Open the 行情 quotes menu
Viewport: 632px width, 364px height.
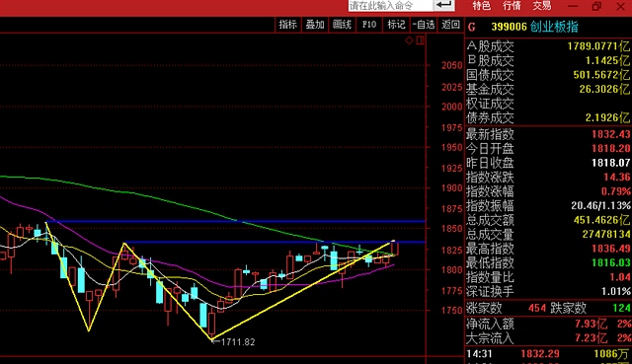(512, 6)
